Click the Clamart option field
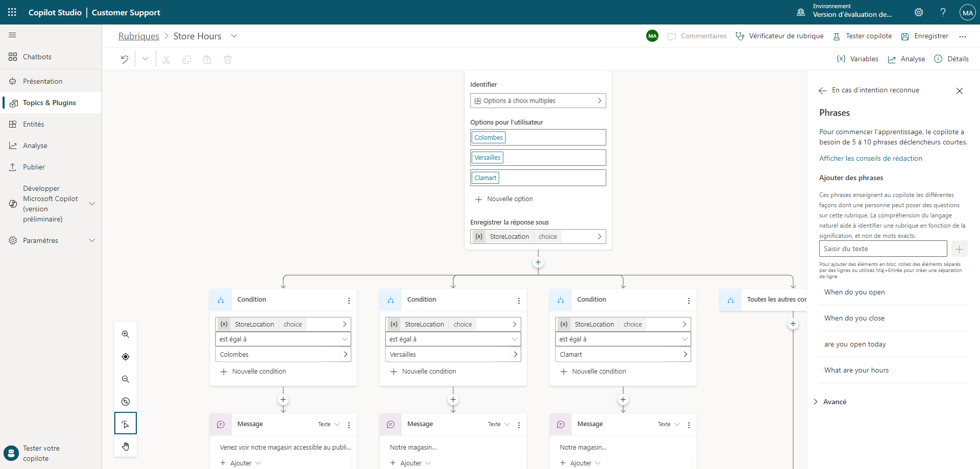 click(538, 178)
